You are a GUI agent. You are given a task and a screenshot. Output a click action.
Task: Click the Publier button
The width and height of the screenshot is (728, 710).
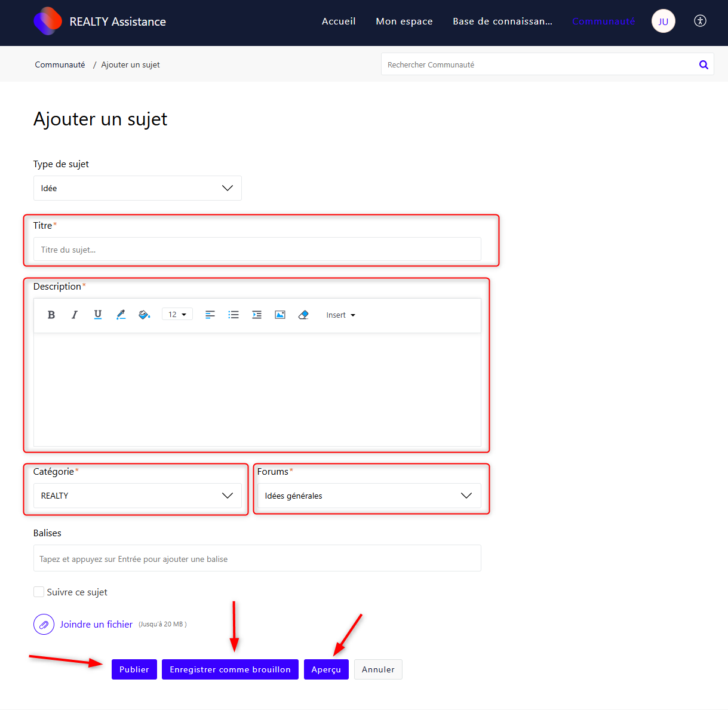click(134, 669)
